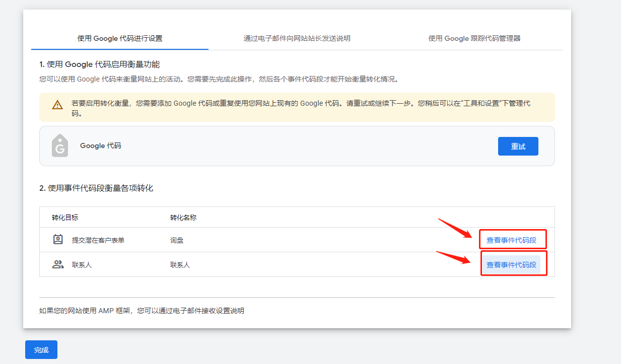Viewport: 621px width, 364px height.
Task: Click the 联系人 people icon
Action: 58,264
